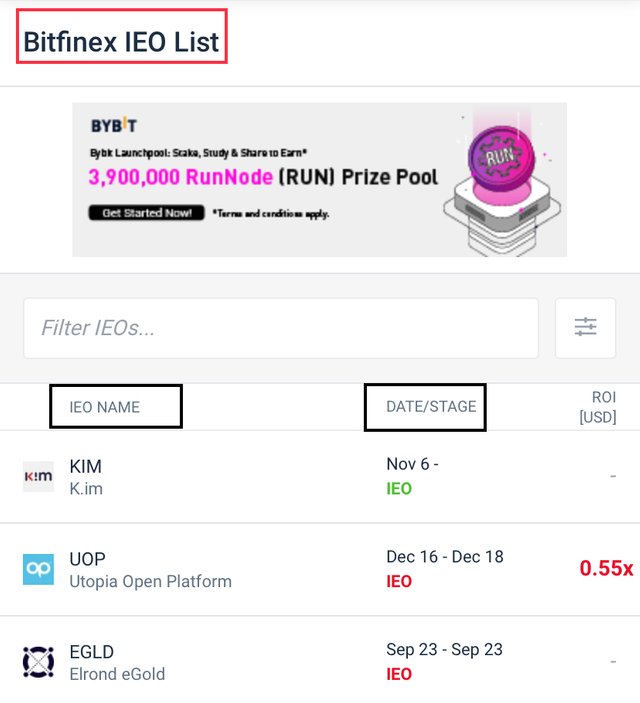Click the Elrond eGold logo icon
Screen dimensions: 640x703
pyautogui.click(x=38, y=662)
